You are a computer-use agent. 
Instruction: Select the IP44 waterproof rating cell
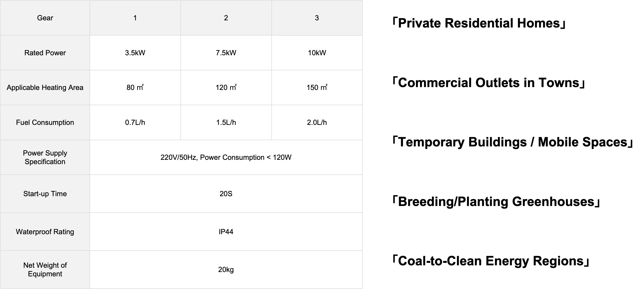click(x=226, y=232)
